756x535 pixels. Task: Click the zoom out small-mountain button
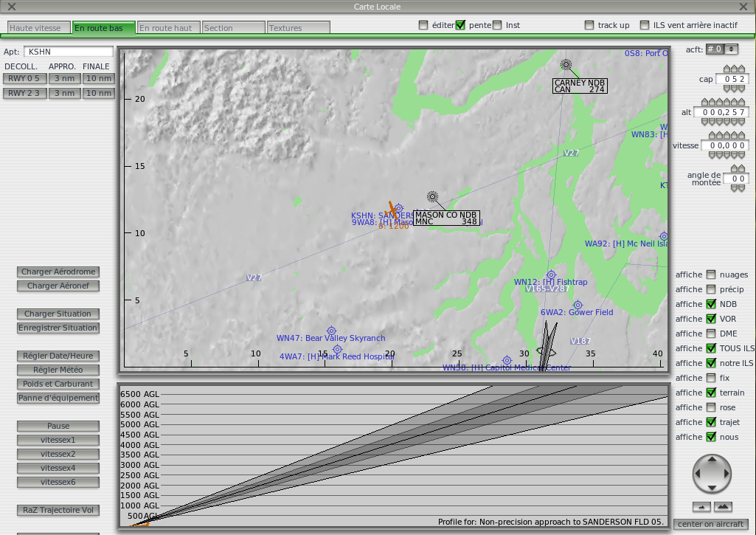pyautogui.click(x=701, y=506)
